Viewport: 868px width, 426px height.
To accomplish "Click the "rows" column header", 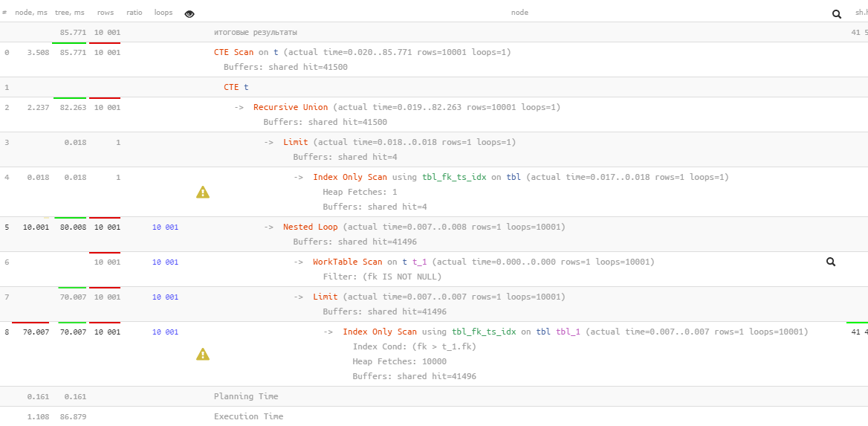I will pos(106,13).
